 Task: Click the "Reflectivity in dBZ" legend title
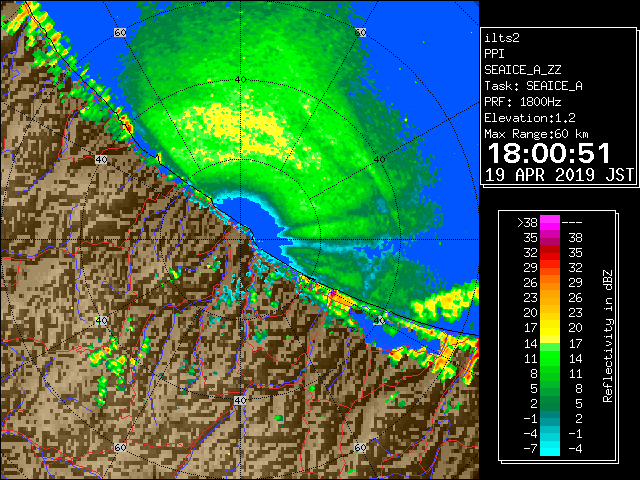[607, 336]
